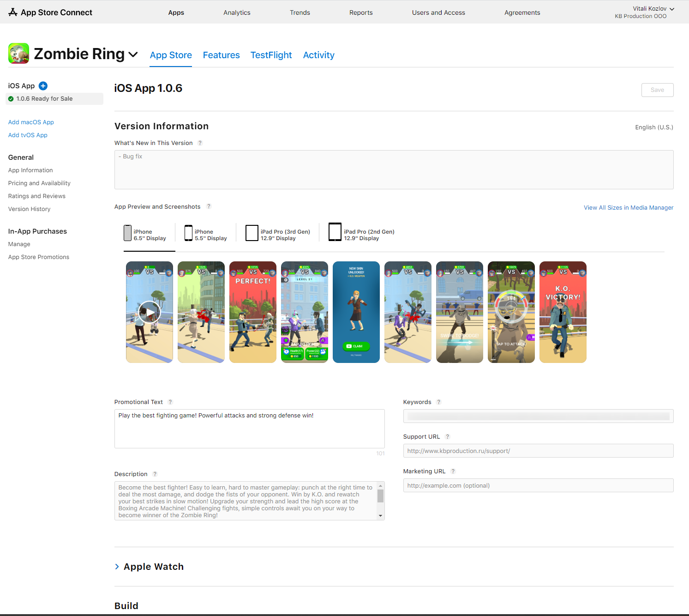Open help for What's New in This Version
Image resolution: width=689 pixels, height=616 pixels.
click(x=200, y=143)
